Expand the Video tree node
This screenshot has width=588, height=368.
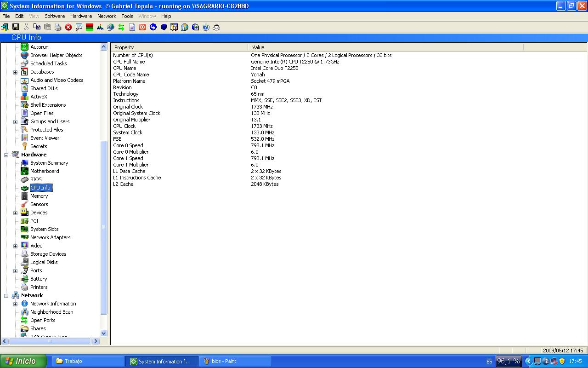pos(15,246)
